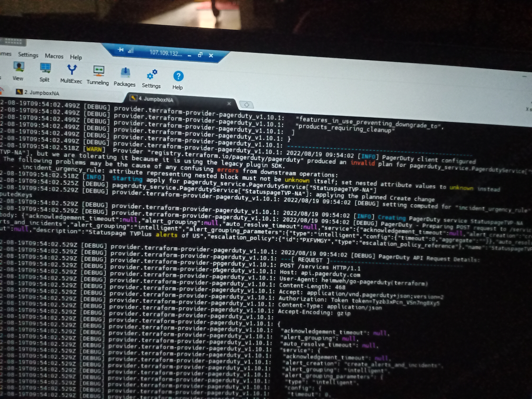
Task: Restore the remote session window size
Action: tap(200, 55)
